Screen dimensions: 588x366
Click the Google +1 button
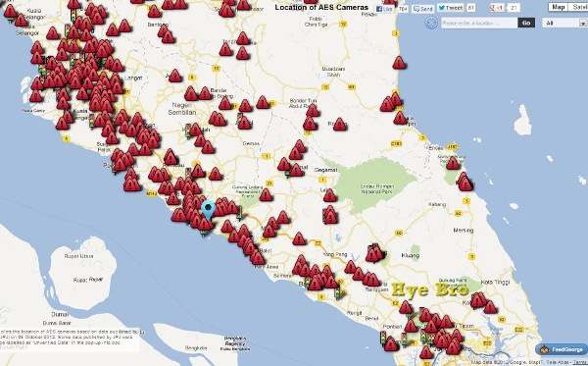pos(498,8)
